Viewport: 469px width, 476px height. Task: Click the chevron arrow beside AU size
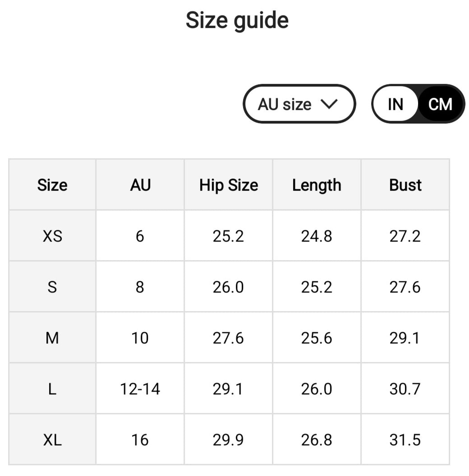pos(329,104)
